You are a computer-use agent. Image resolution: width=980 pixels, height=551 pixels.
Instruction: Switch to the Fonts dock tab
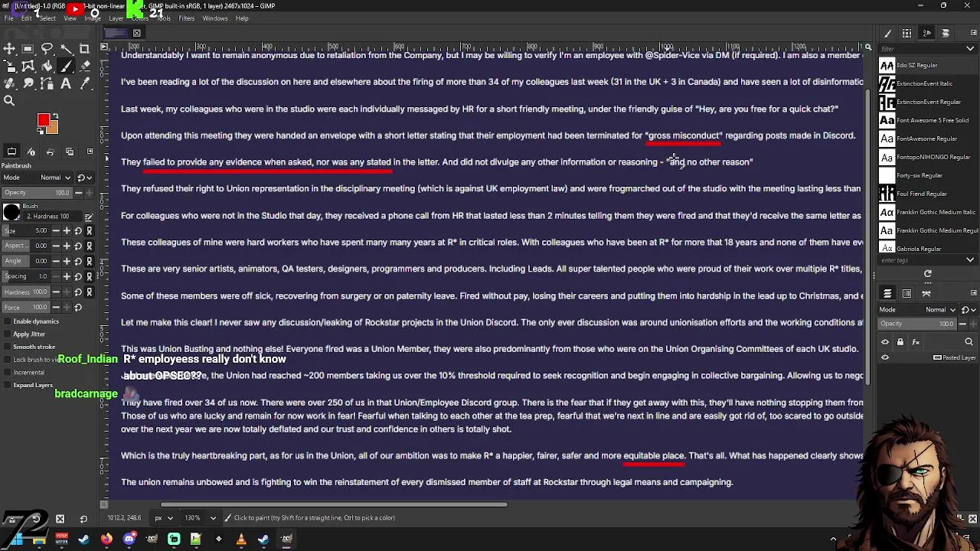point(926,34)
